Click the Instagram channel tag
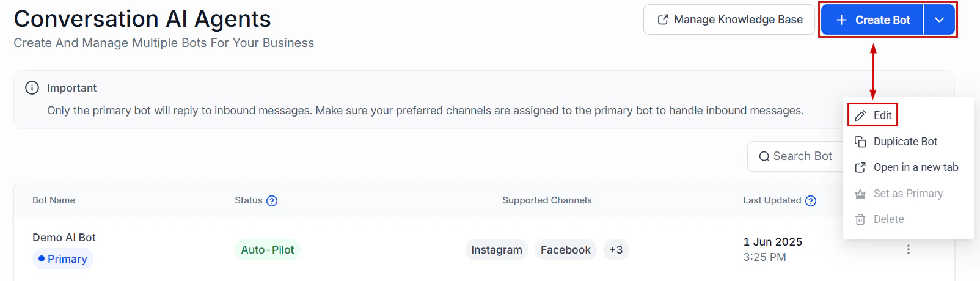Screen dimensions: 980x281 tap(497, 250)
